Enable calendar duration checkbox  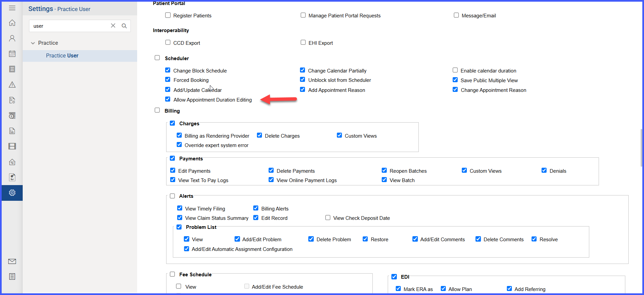(455, 70)
